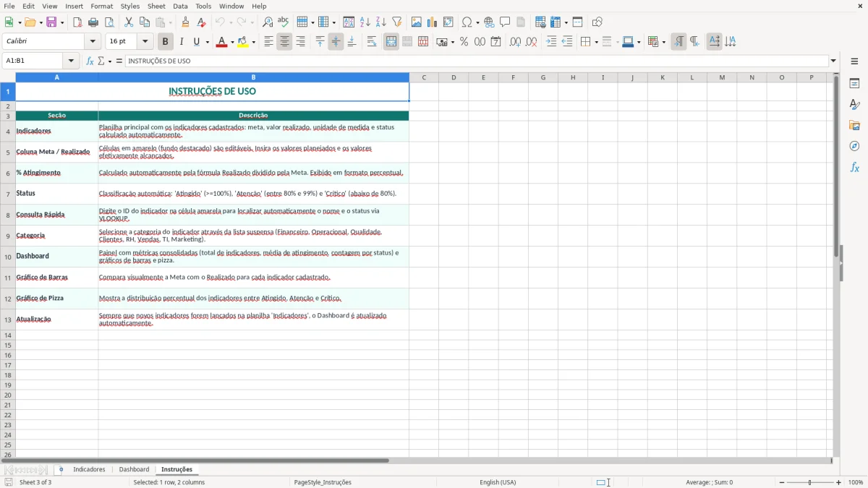This screenshot has height=488, width=868.
Task: Toggle Center Horizontally alignment
Action: pyautogui.click(x=284, y=42)
